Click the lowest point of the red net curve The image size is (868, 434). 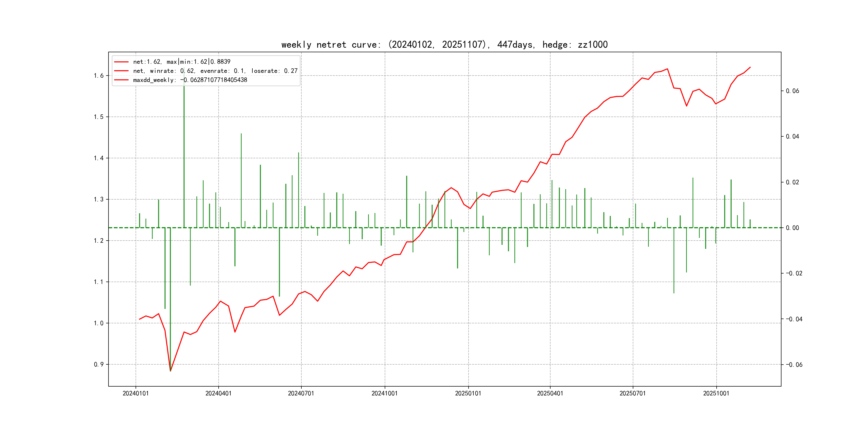(170, 371)
